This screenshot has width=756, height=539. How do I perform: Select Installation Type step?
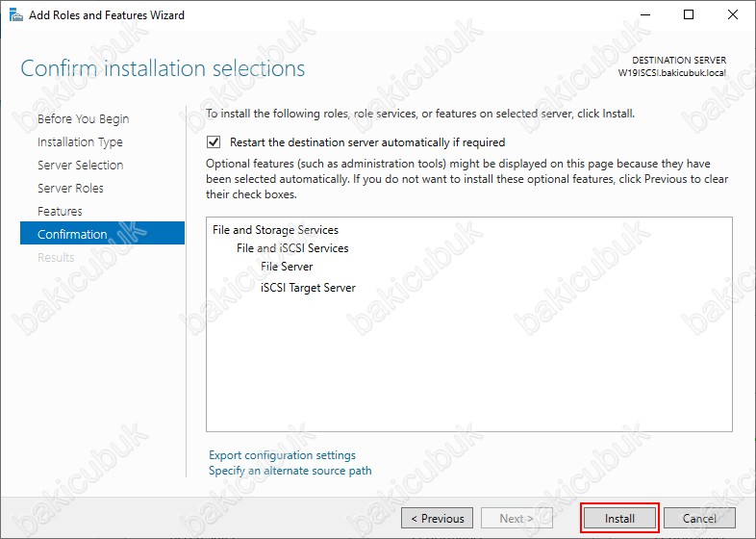click(80, 141)
